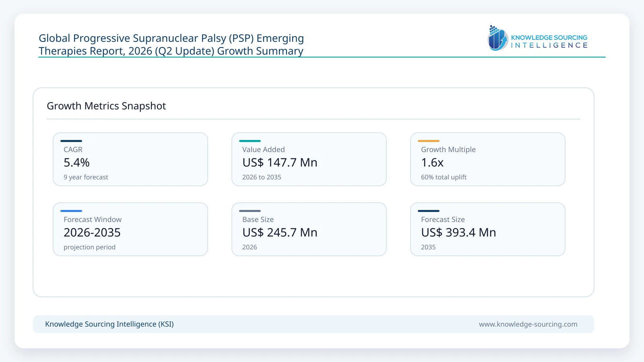This screenshot has height=362, width=644.
Task: Open the www.knowledge-sourcing.com link
Action: coord(528,324)
